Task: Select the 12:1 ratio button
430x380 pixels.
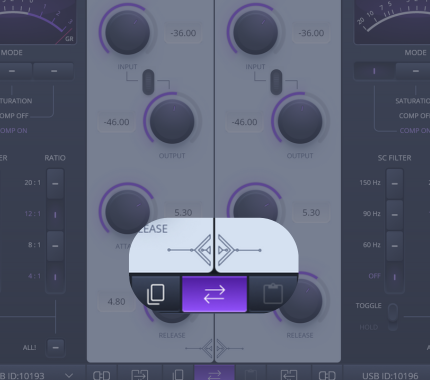Action: (55, 215)
